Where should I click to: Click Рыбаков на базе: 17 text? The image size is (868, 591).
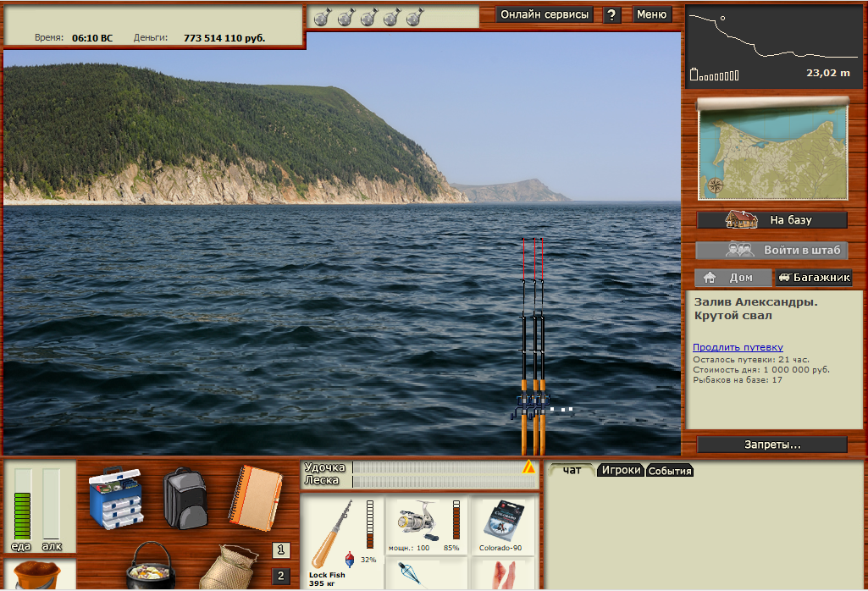pyautogui.click(x=738, y=379)
